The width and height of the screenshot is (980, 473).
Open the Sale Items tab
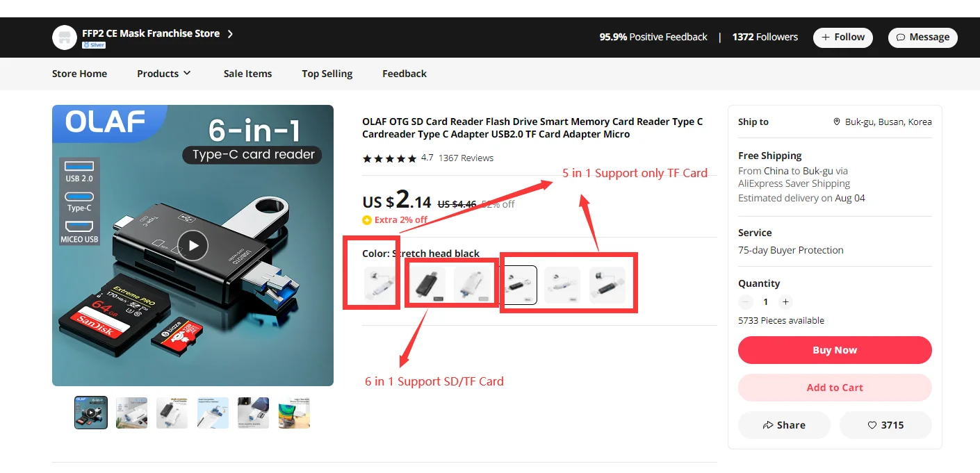tap(247, 74)
